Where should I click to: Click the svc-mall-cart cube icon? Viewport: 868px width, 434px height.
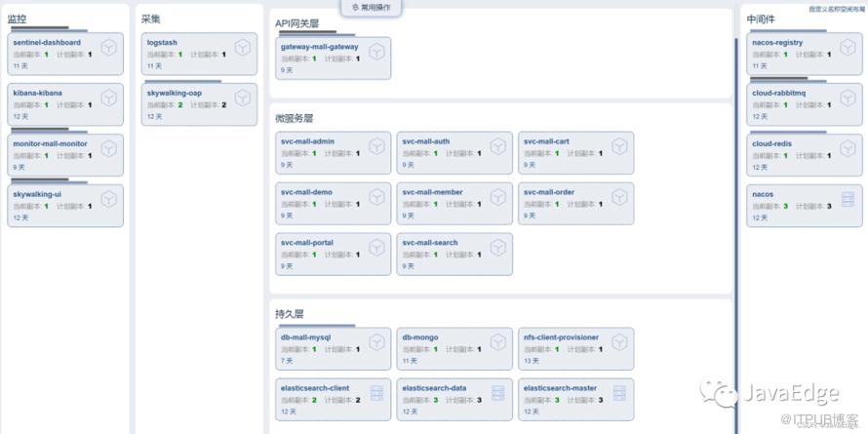[619, 146]
